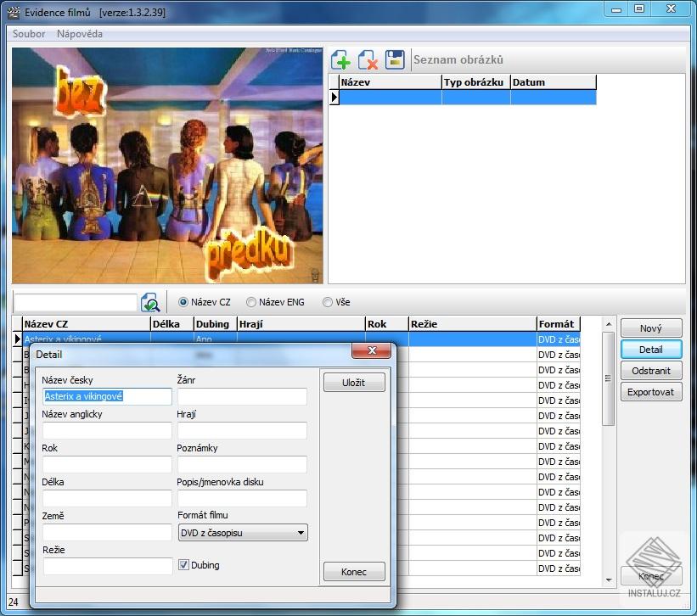Open the Soubor menu

29,34
